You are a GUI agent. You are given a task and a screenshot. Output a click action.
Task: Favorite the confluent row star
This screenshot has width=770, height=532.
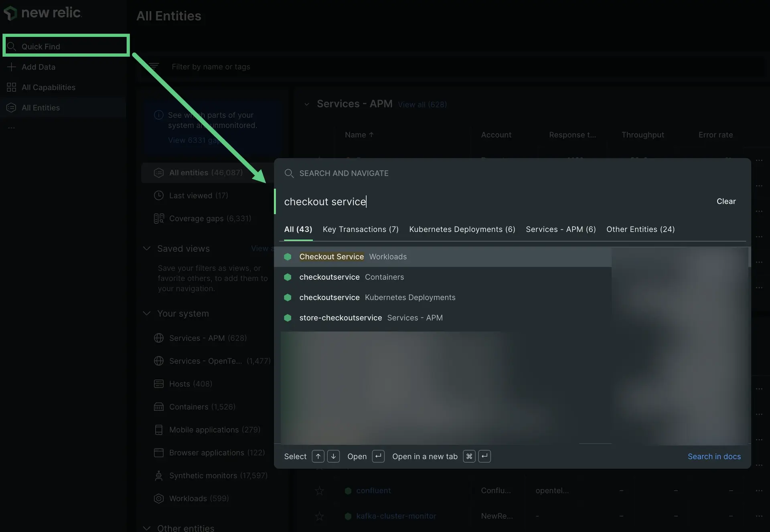(319, 491)
